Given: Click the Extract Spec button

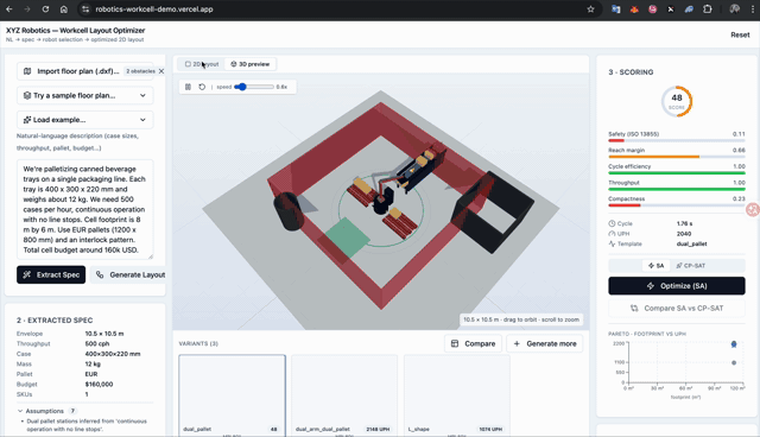Looking at the screenshot, I should coord(51,275).
